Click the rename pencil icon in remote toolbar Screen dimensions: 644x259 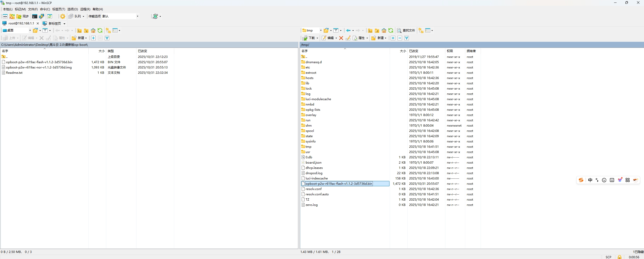click(x=348, y=38)
